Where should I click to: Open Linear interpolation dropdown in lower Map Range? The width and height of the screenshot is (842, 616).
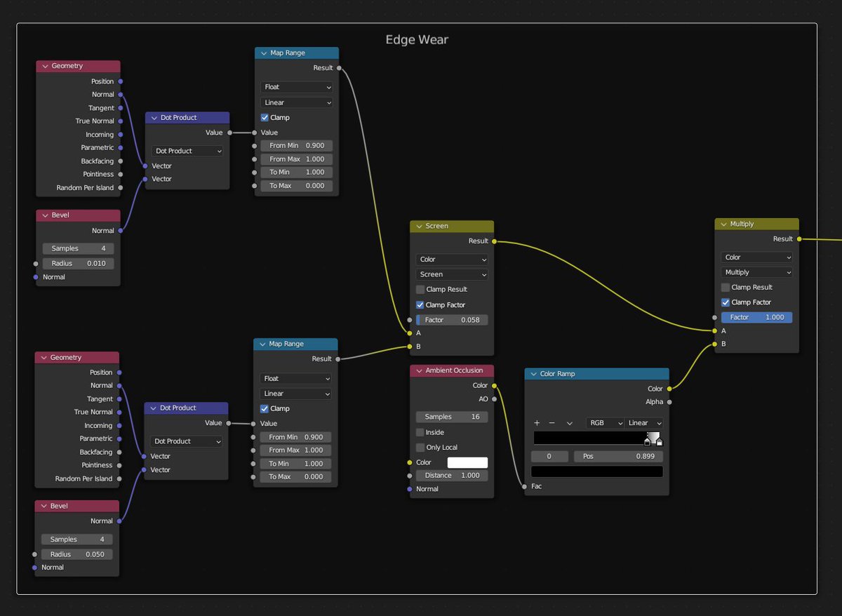[295, 394]
